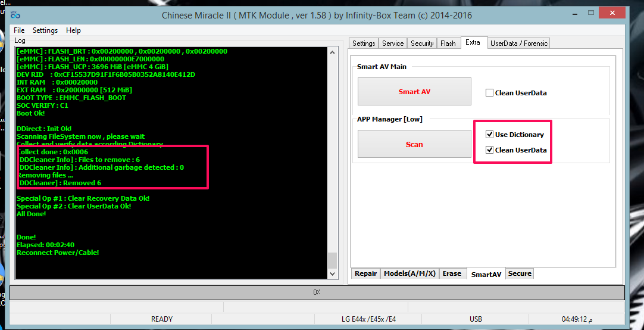Click the 04:49:12 clock in status bar

[x=577, y=319]
